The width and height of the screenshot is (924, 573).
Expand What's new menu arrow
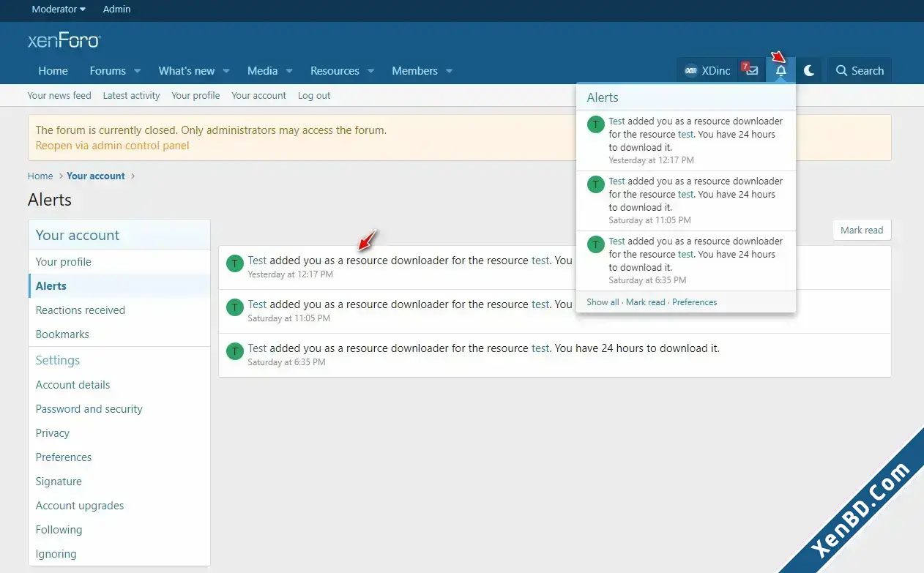[226, 71]
